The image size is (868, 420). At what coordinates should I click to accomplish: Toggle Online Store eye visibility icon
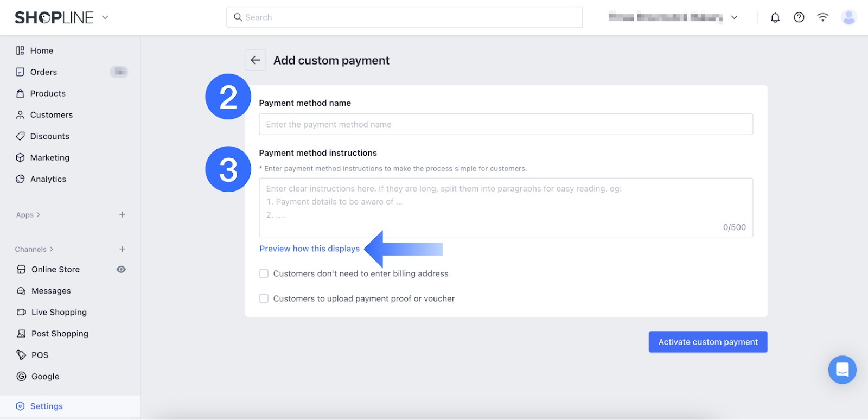pos(122,269)
